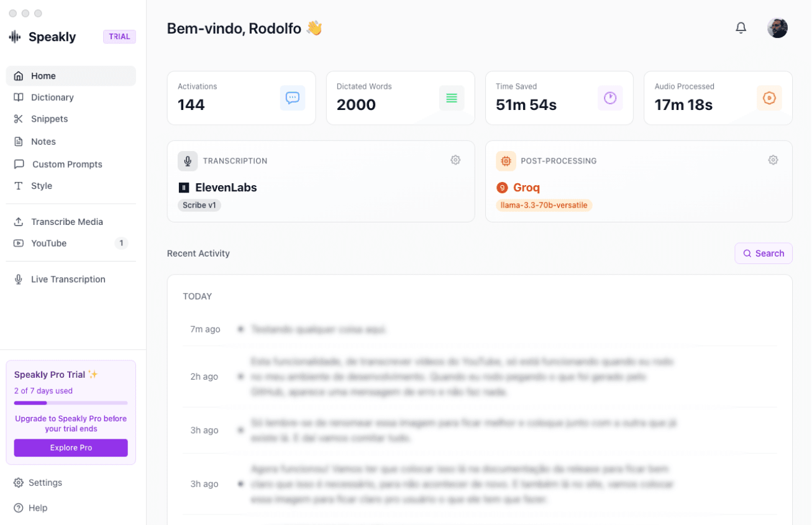Screen dimensions: 812x525
Task: Open Transcribe Media
Action: (65, 221)
